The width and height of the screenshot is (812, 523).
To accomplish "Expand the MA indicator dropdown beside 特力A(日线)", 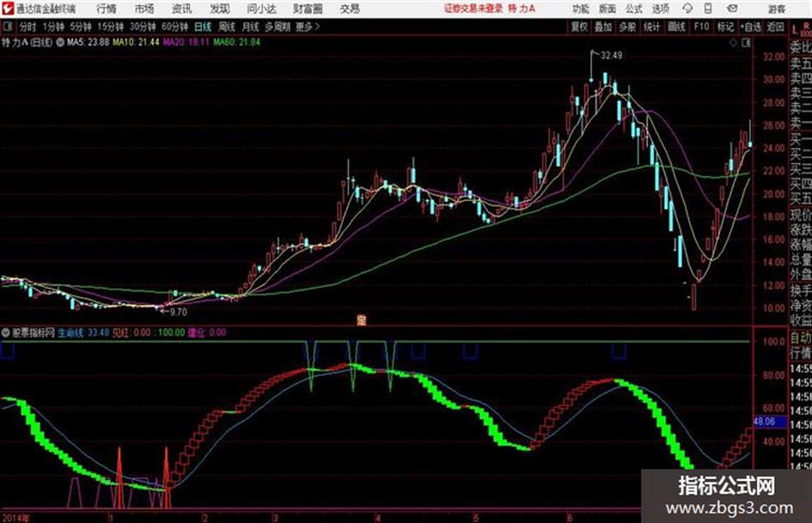I will click(61, 42).
